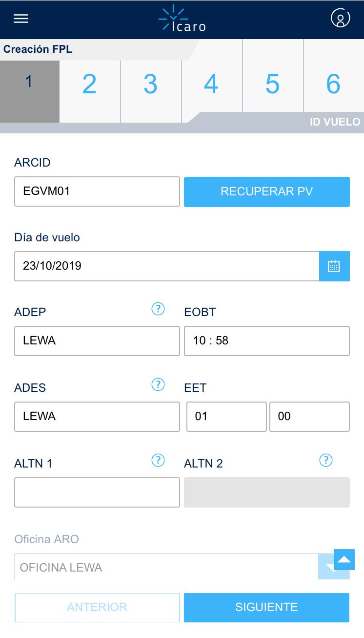The height and width of the screenshot is (638, 364).
Task: Click the scroll-to-top arrow button
Action: pos(344,559)
